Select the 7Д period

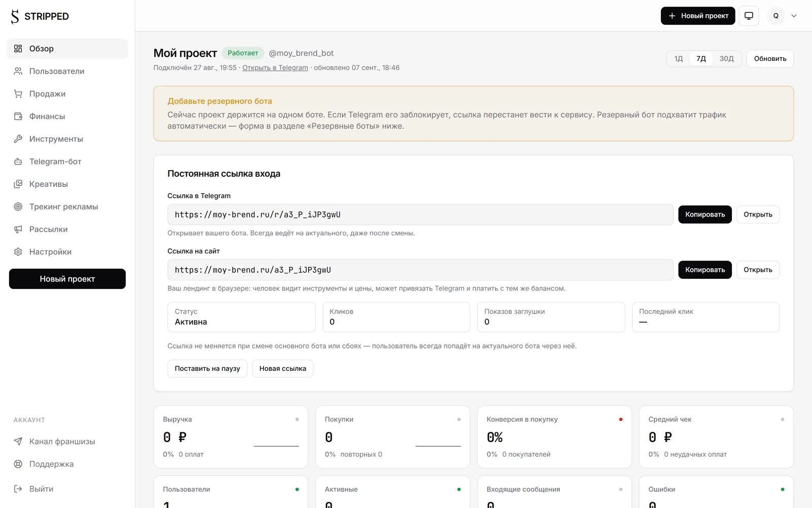[701, 58]
